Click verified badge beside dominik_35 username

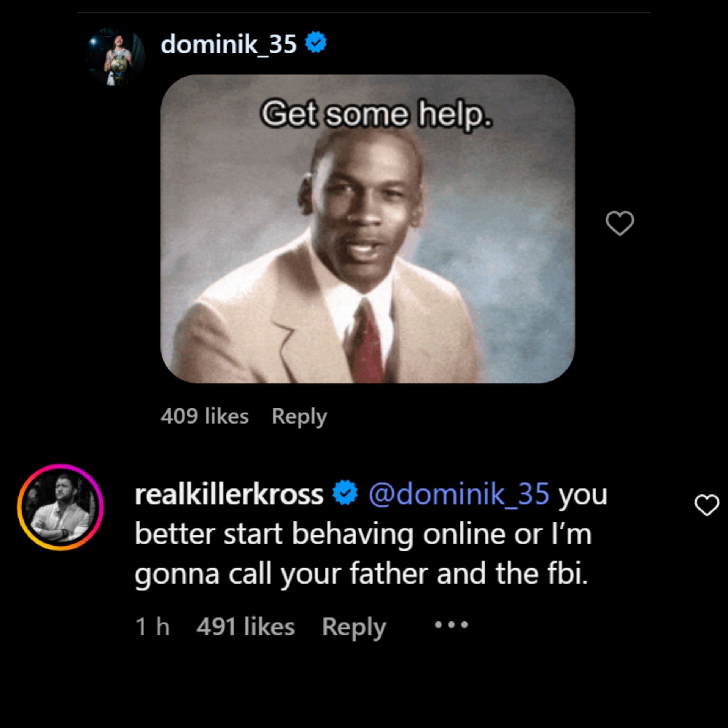pos(316,42)
